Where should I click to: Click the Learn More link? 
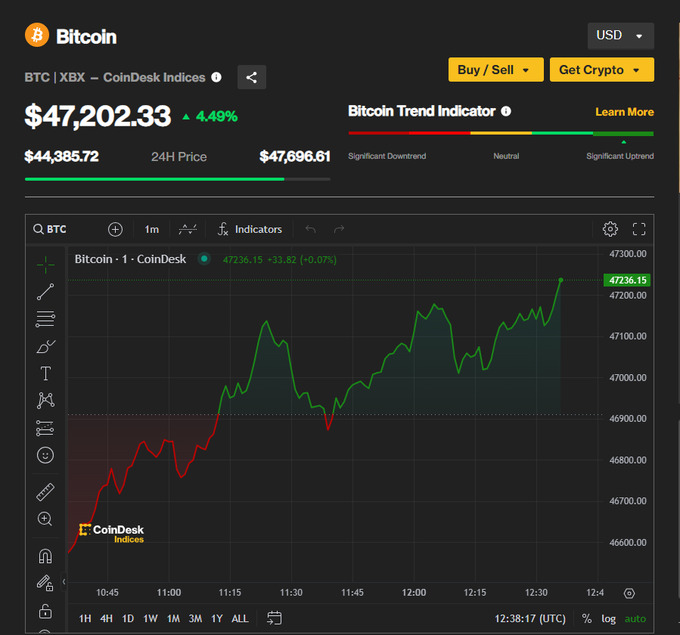(624, 112)
